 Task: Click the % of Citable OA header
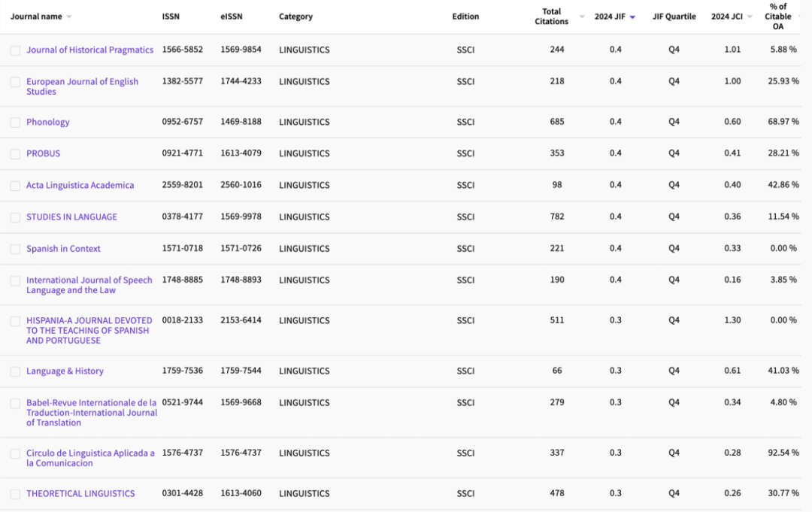click(x=778, y=17)
